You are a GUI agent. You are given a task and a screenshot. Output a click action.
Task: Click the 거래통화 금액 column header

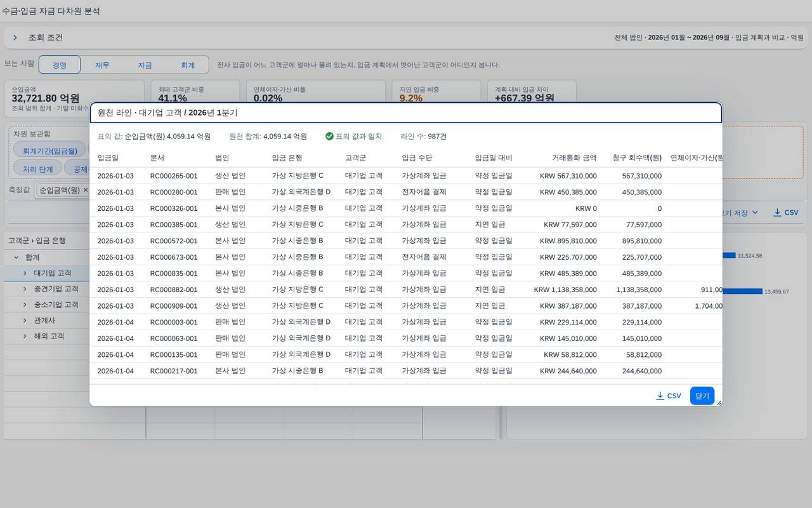pyautogui.click(x=574, y=158)
